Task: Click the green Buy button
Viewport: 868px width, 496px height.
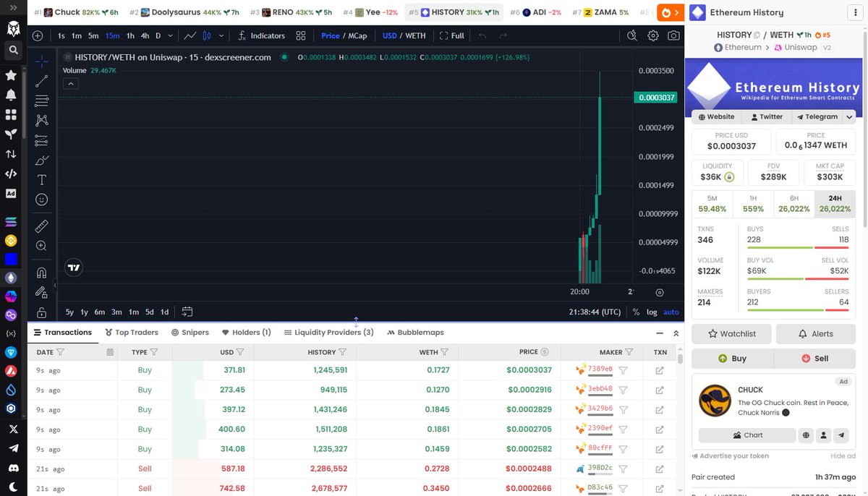Action: pos(732,359)
